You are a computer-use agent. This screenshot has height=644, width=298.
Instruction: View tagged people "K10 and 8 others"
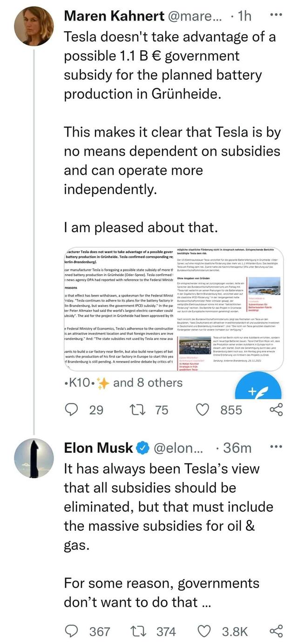(x=123, y=383)
